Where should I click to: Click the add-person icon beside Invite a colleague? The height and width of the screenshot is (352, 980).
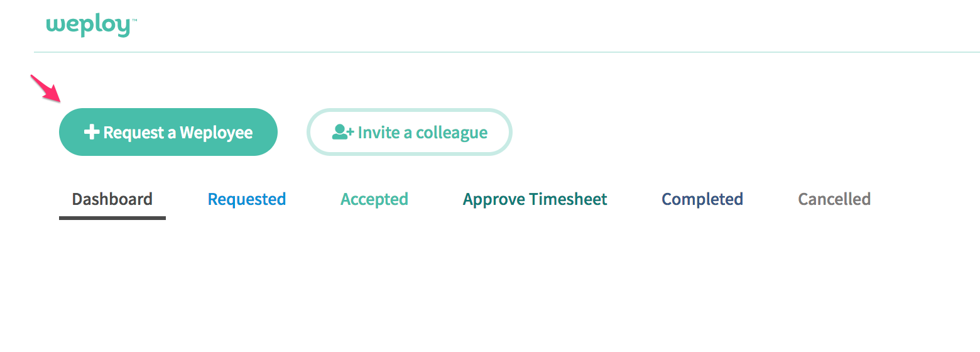[343, 132]
